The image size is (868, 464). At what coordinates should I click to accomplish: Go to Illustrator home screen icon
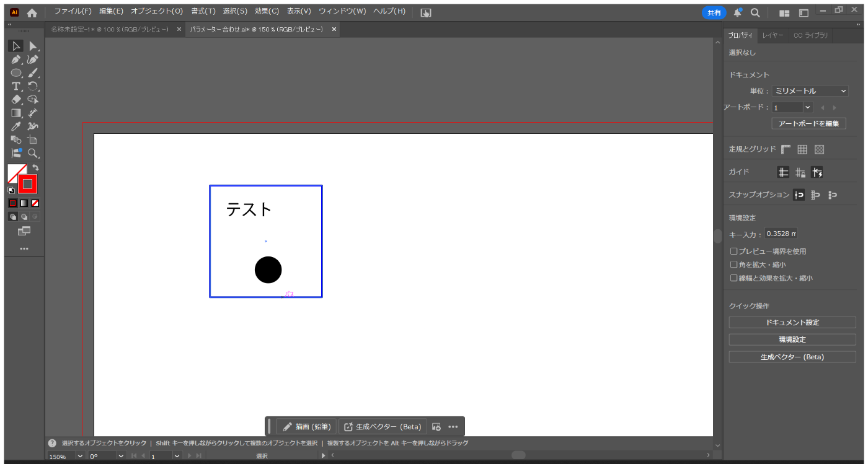pos(32,12)
